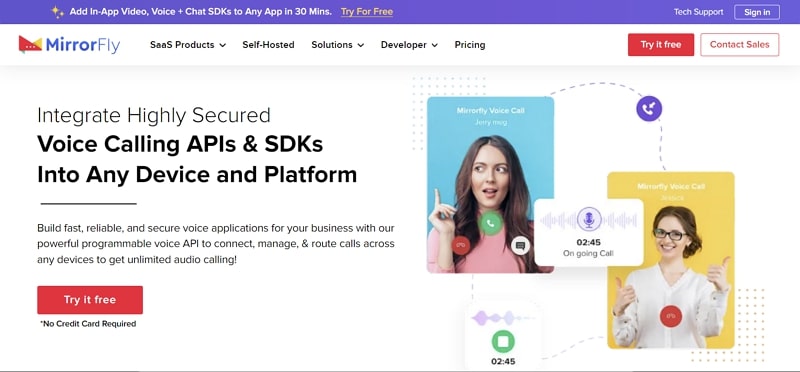The image size is (800, 372).
Task: Click the sparkle icon in top banner
Action: point(57,12)
